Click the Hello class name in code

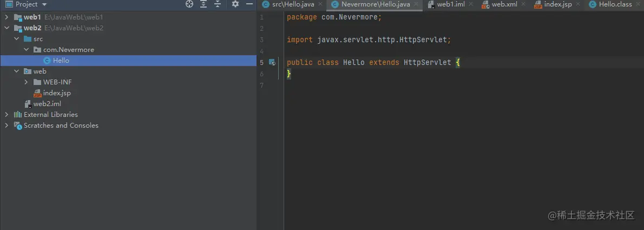(x=353, y=62)
